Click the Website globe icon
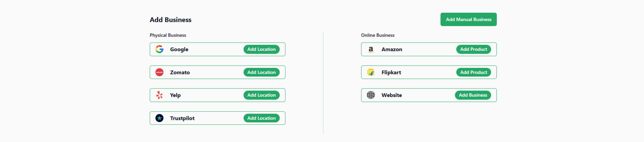 pos(371,95)
